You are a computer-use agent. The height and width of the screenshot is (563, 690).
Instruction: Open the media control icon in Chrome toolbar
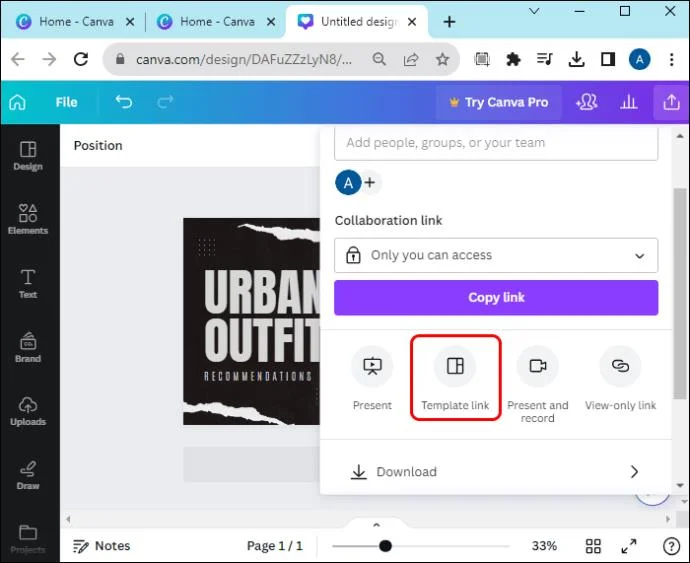pyautogui.click(x=545, y=59)
